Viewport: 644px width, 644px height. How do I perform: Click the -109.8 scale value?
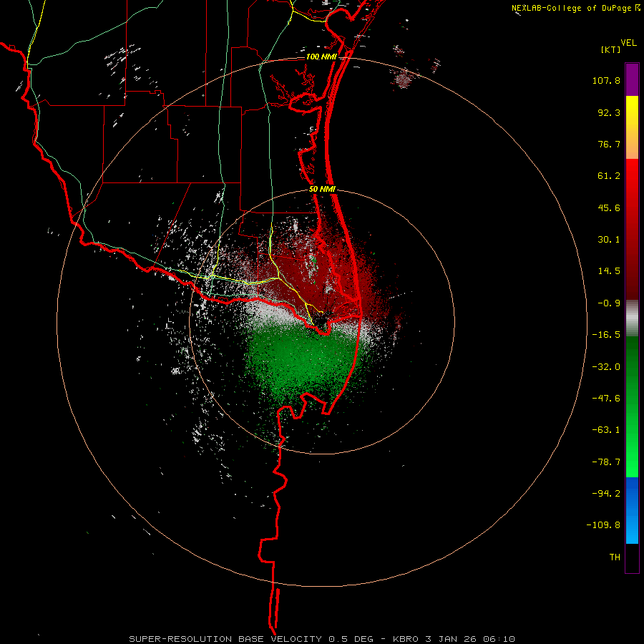point(603,525)
